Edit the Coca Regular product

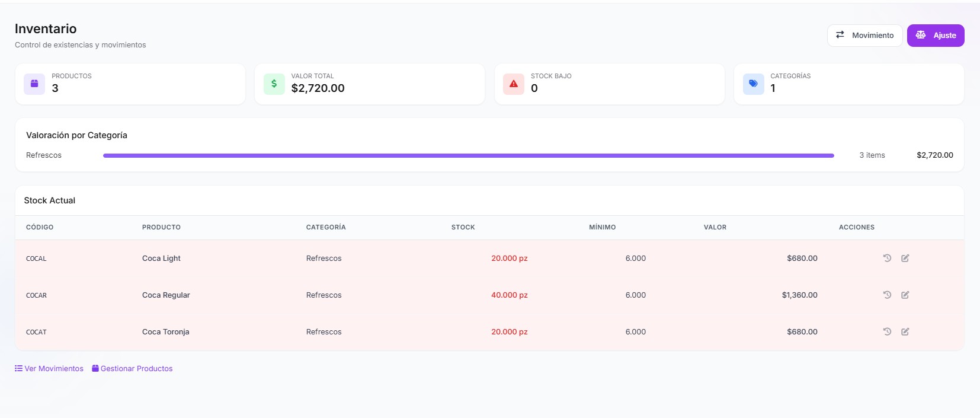click(905, 295)
